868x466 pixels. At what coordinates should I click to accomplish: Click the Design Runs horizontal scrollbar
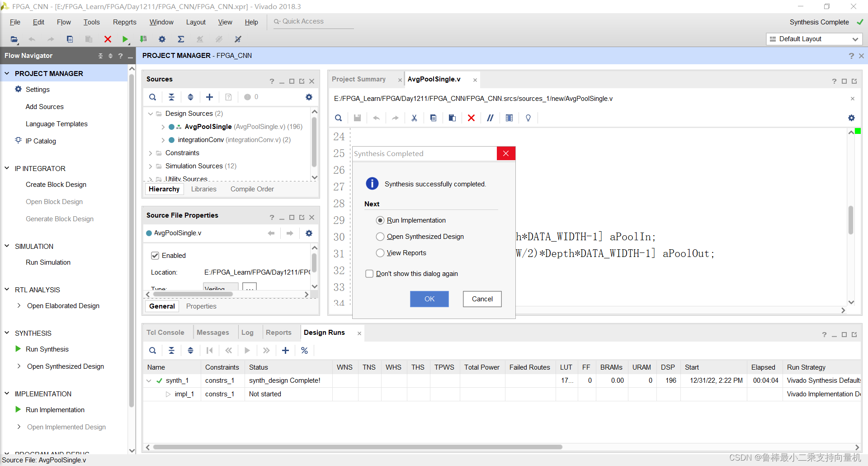tap(358, 447)
